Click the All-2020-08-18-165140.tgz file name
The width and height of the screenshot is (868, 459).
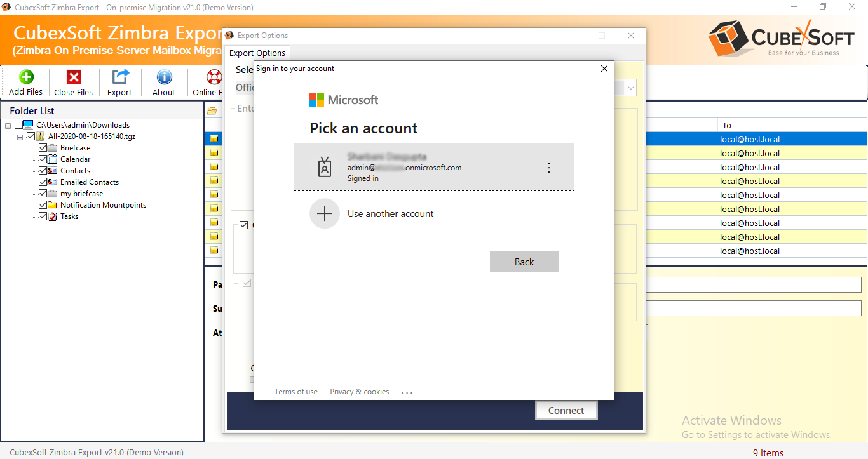92,136
